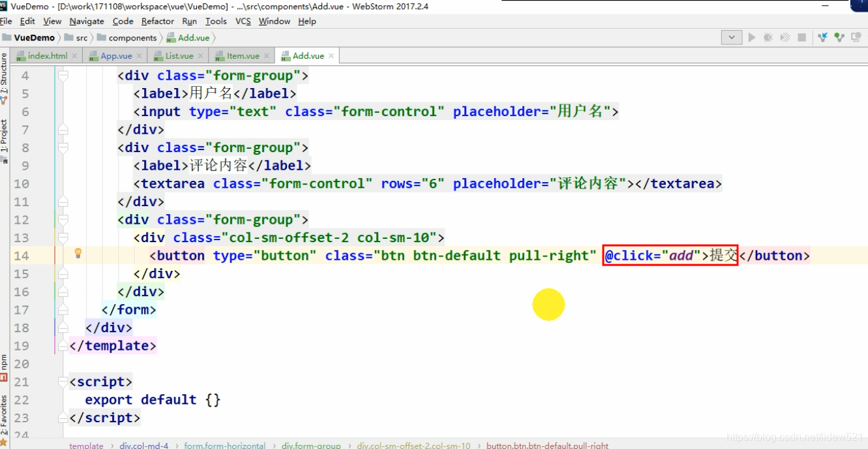Click the fold end marker at line 17
This screenshot has width=868, height=449.
tap(63, 309)
